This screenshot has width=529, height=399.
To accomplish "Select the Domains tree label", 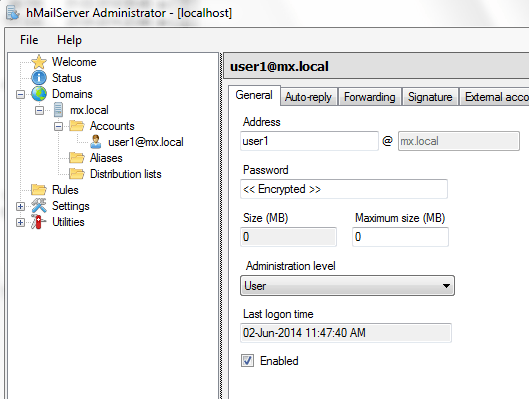I will 72,94.
